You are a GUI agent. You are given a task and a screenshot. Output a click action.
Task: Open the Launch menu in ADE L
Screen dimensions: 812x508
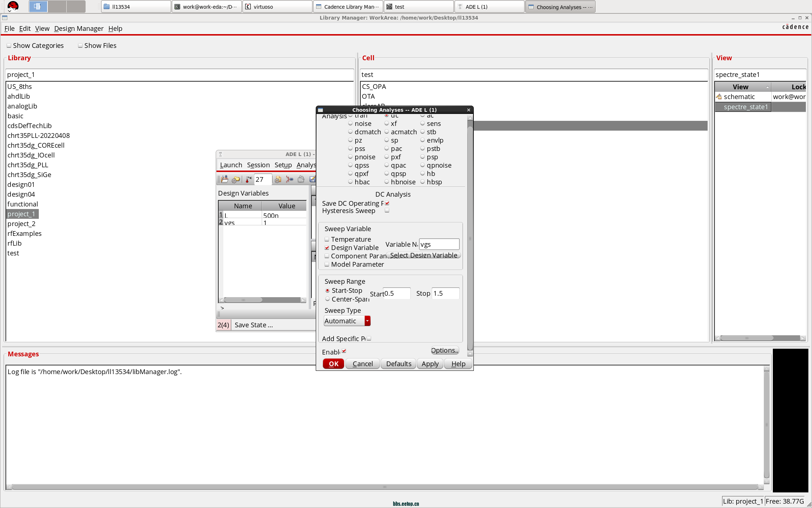click(231, 165)
